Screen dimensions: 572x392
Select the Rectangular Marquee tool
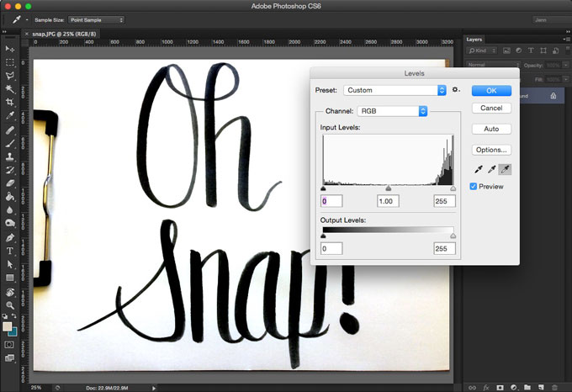pos(10,62)
